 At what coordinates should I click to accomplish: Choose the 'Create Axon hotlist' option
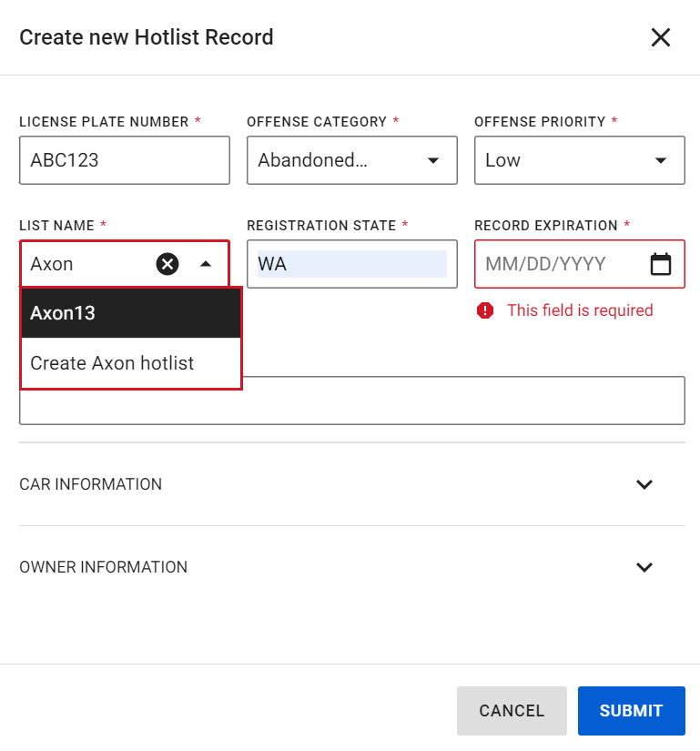point(130,363)
